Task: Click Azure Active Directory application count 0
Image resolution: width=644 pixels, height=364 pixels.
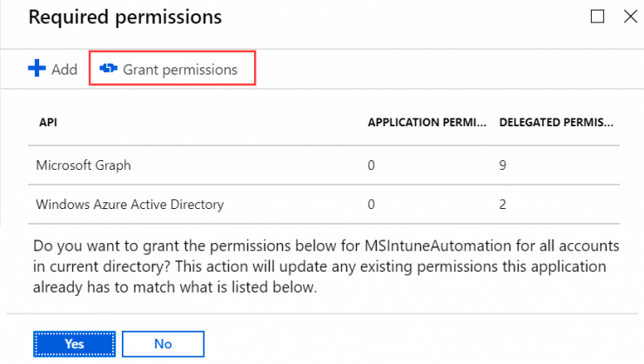Action: coord(372,205)
